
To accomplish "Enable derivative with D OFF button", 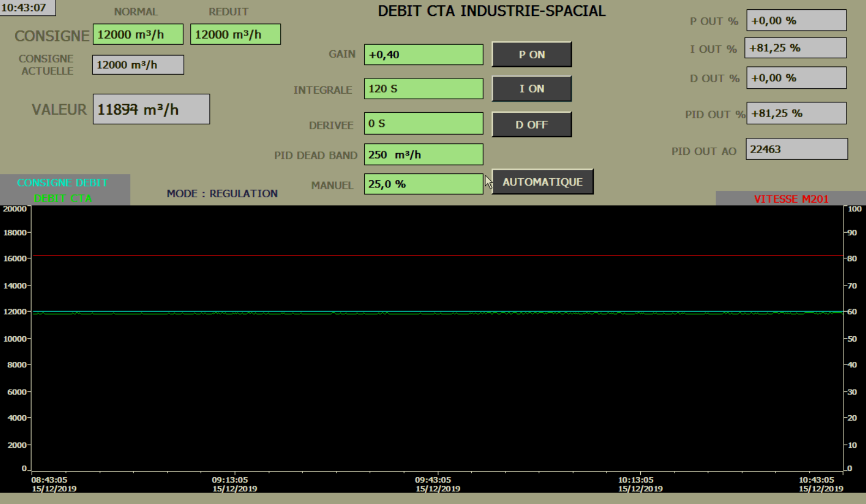I will coord(532,125).
